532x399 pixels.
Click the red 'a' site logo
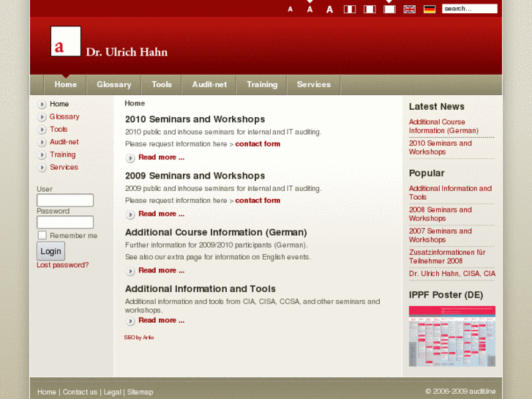(66, 41)
